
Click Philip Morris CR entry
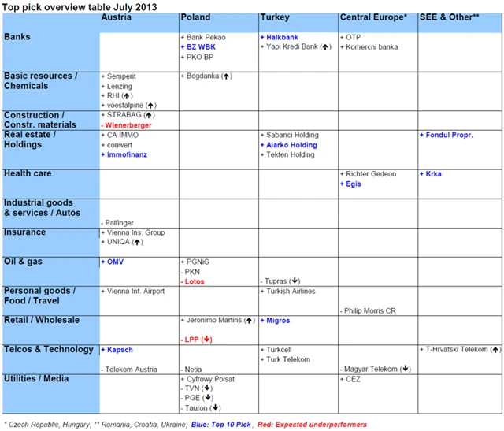368,310
